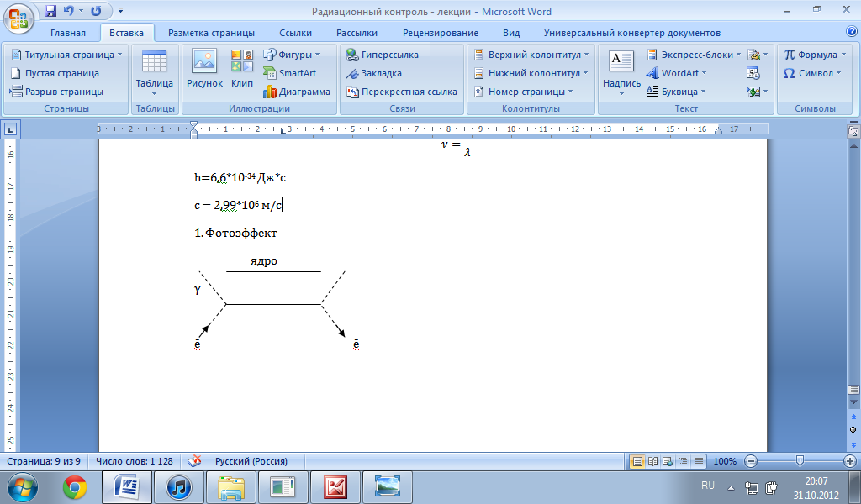The image size is (861, 504).
Task: Click right indent marker on ruler
Action: [718, 130]
